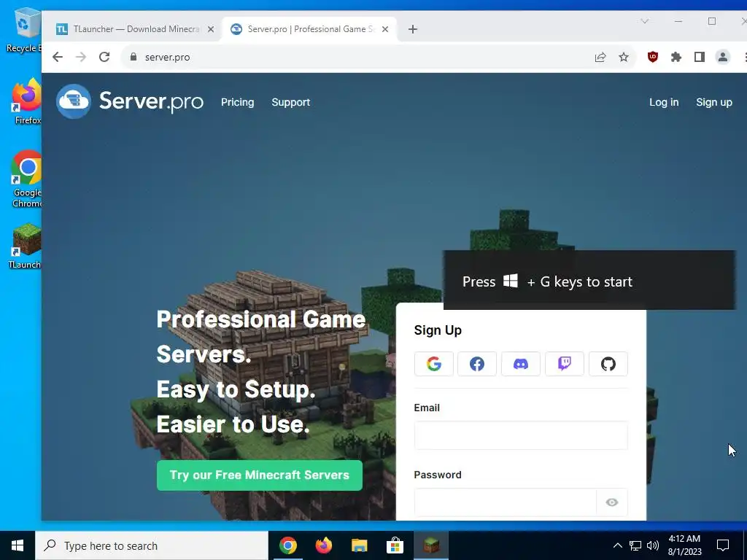Open clock showing 4:12 AM
The image size is (747, 560).
point(684,545)
